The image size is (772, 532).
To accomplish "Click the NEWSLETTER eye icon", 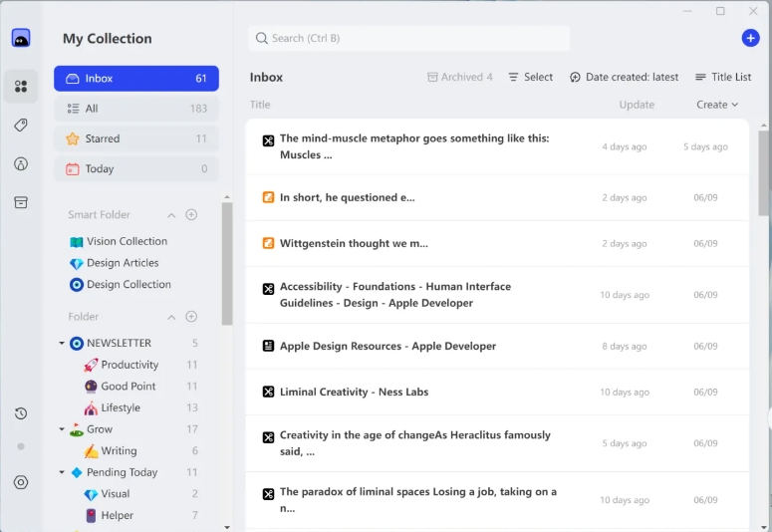I will coord(77,344).
